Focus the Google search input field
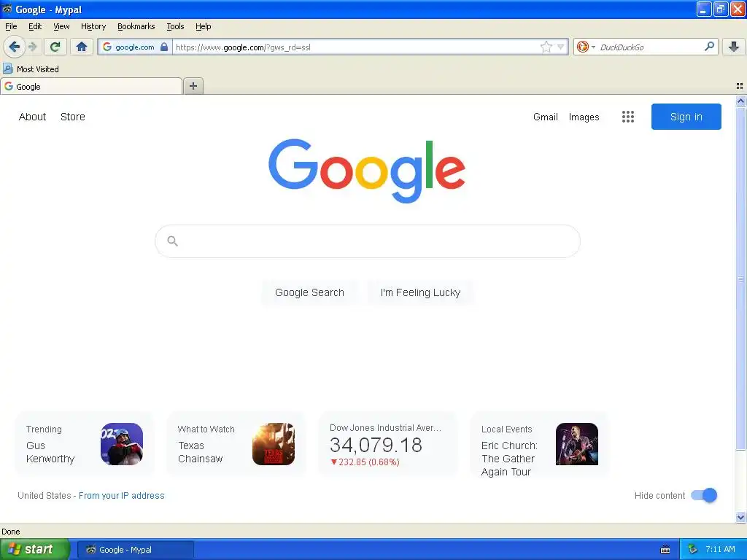The height and width of the screenshot is (560, 747). click(x=368, y=241)
